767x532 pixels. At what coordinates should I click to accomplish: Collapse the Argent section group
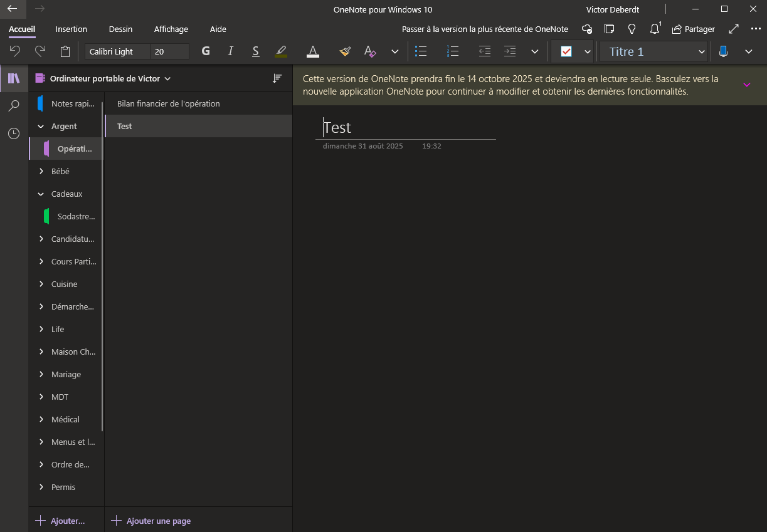[41, 126]
